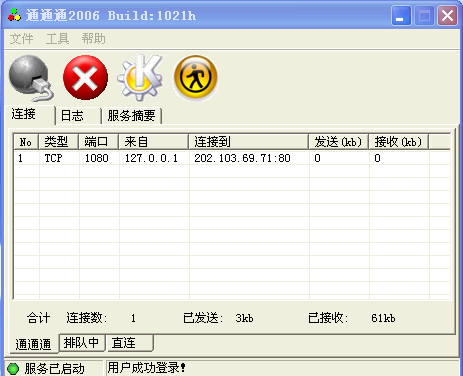Sort by the 连接到 column header
The image size is (463, 376).
(248, 142)
